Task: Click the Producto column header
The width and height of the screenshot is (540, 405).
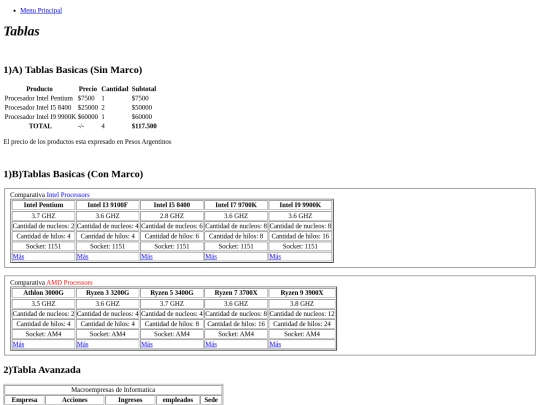Action: click(40, 89)
